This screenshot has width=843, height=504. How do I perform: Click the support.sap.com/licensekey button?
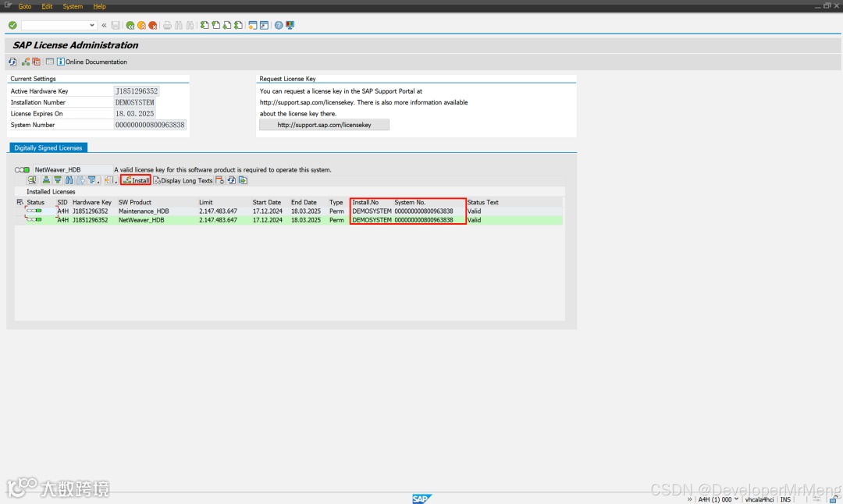point(324,125)
